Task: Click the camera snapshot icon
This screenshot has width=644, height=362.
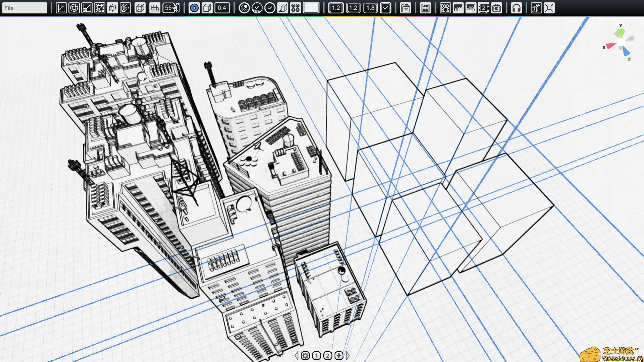Action: (496, 8)
